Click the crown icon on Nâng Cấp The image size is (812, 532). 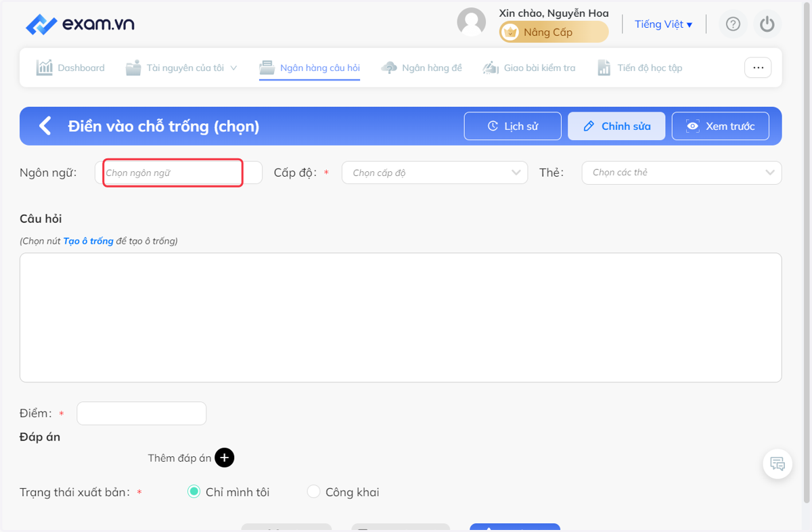click(511, 32)
